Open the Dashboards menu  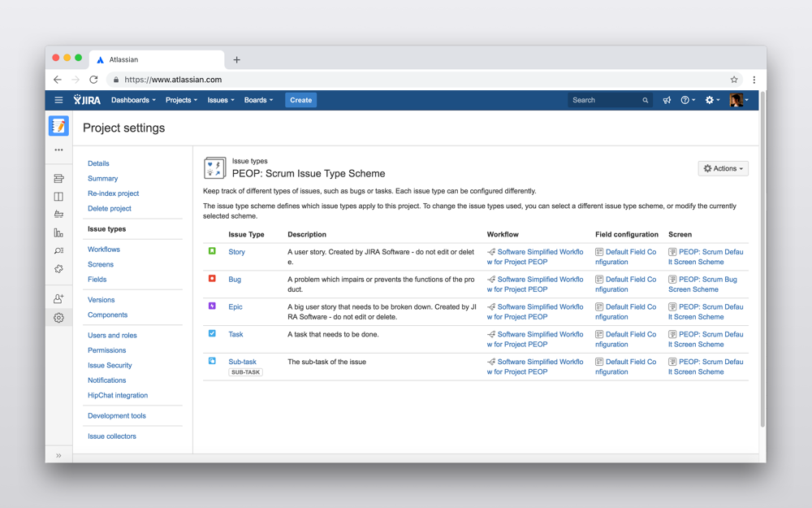coord(132,100)
